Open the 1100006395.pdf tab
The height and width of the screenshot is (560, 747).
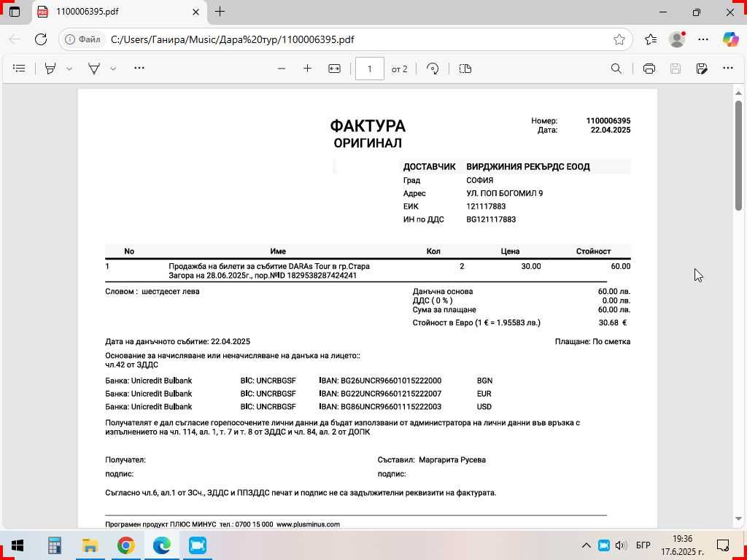109,12
